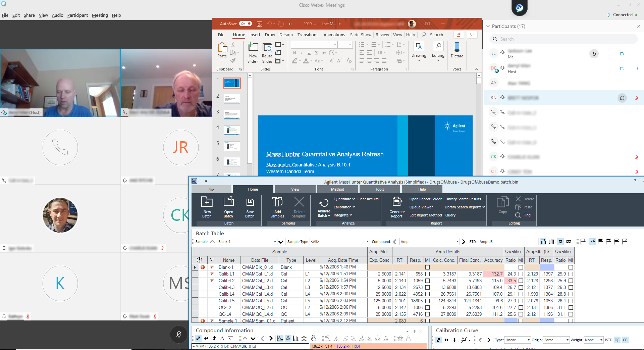The height and width of the screenshot is (350, 644).
Task: Click PowerPoint font color icon
Action: pos(306,61)
